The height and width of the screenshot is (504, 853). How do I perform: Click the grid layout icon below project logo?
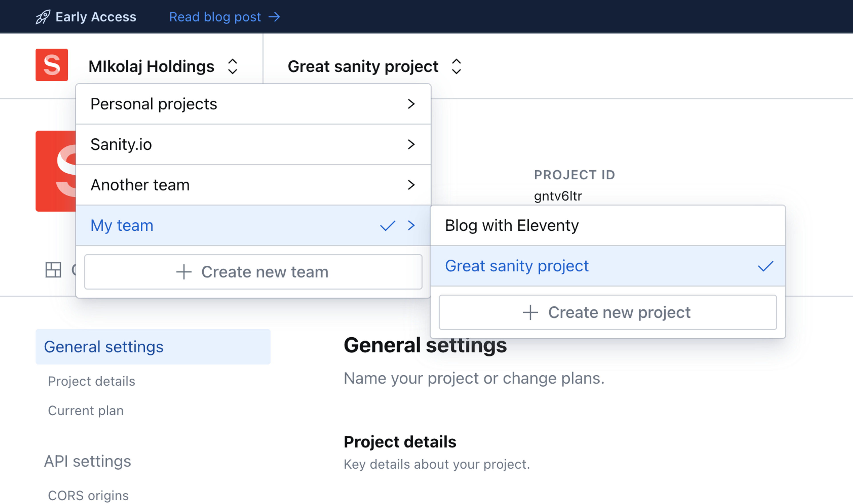tap(53, 270)
